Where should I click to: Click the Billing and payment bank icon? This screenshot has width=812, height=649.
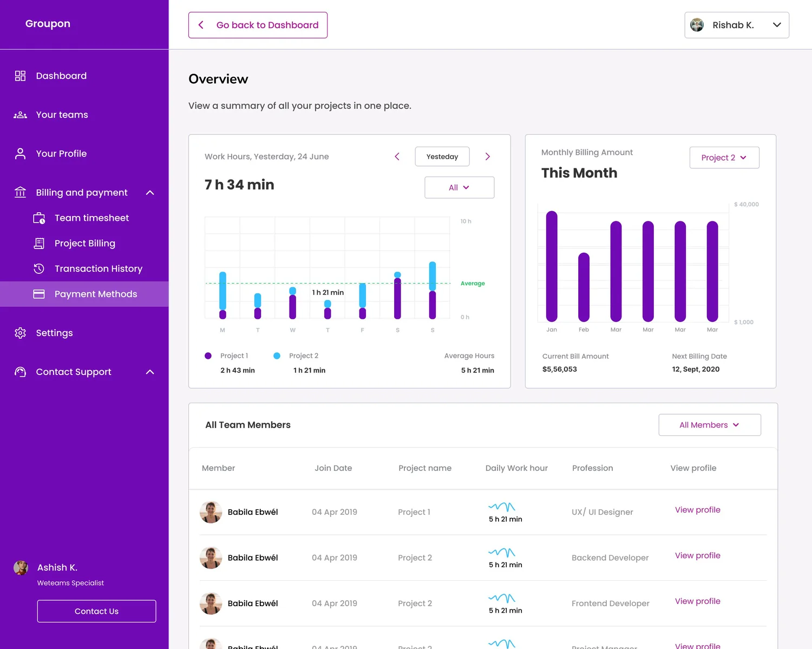pos(20,193)
